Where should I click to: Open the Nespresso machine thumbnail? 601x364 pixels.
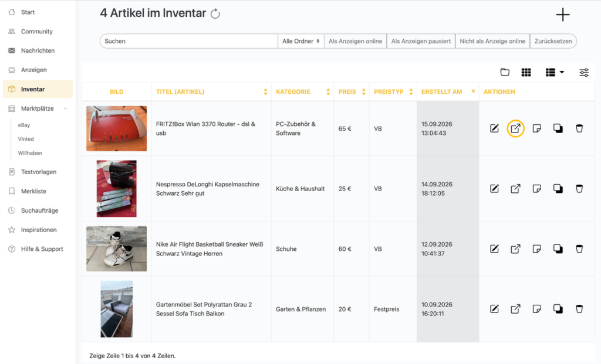[x=117, y=189]
